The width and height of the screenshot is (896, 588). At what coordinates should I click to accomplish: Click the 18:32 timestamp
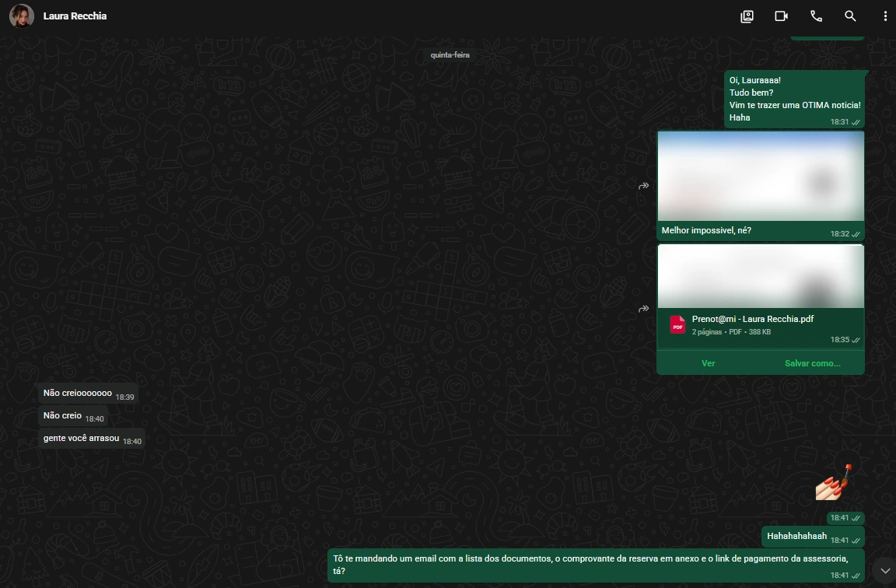tap(839, 234)
